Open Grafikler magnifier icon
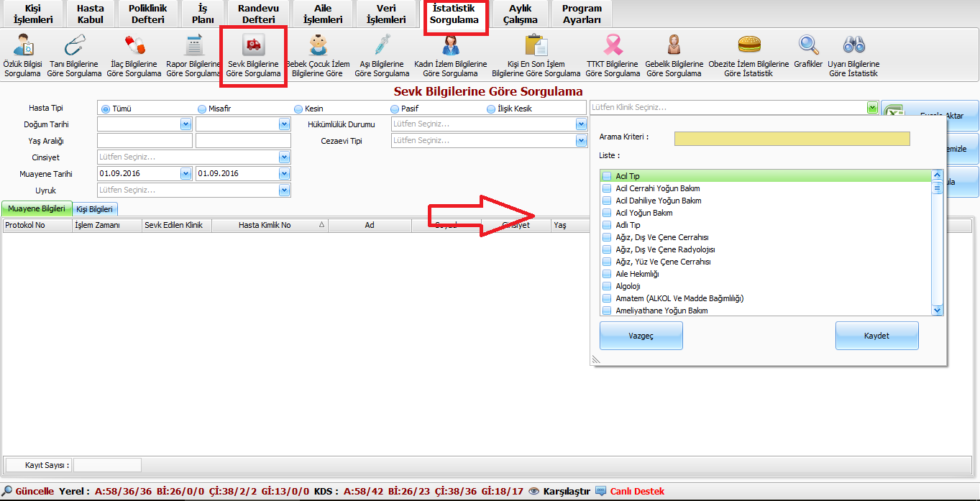 [x=808, y=46]
